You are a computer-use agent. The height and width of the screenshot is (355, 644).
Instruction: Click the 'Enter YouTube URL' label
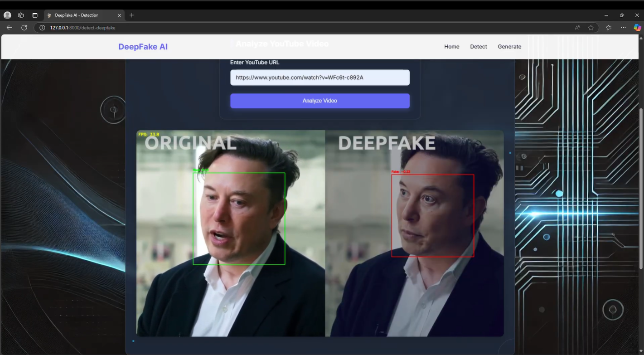pos(255,63)
